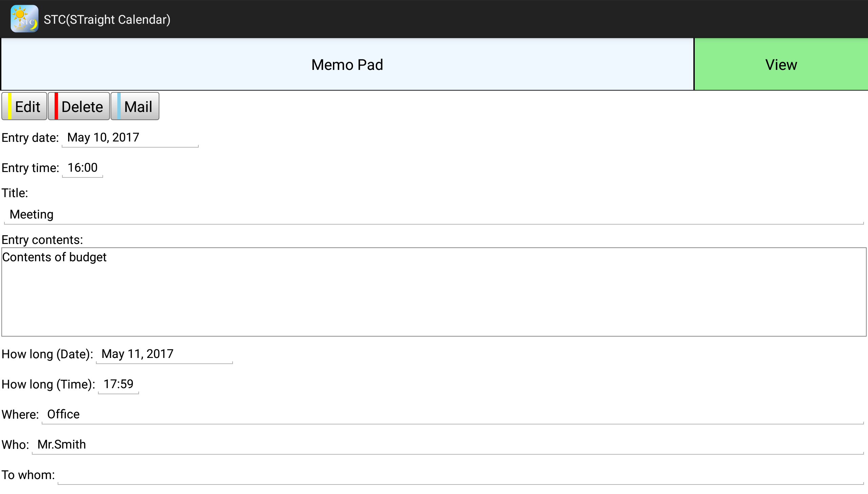Tap the empty To whom field

click(460, 475)
